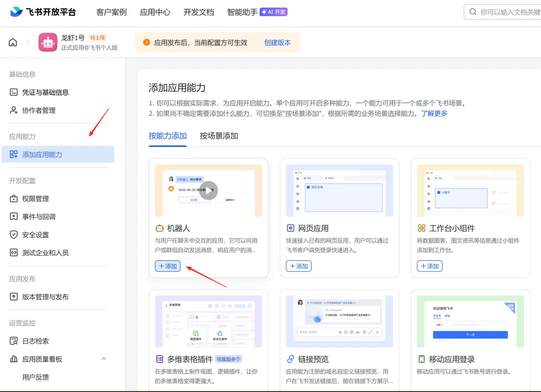Open 客户案例 in the top navigation
This screenshot has width=541, height=392.
(111, 12)
